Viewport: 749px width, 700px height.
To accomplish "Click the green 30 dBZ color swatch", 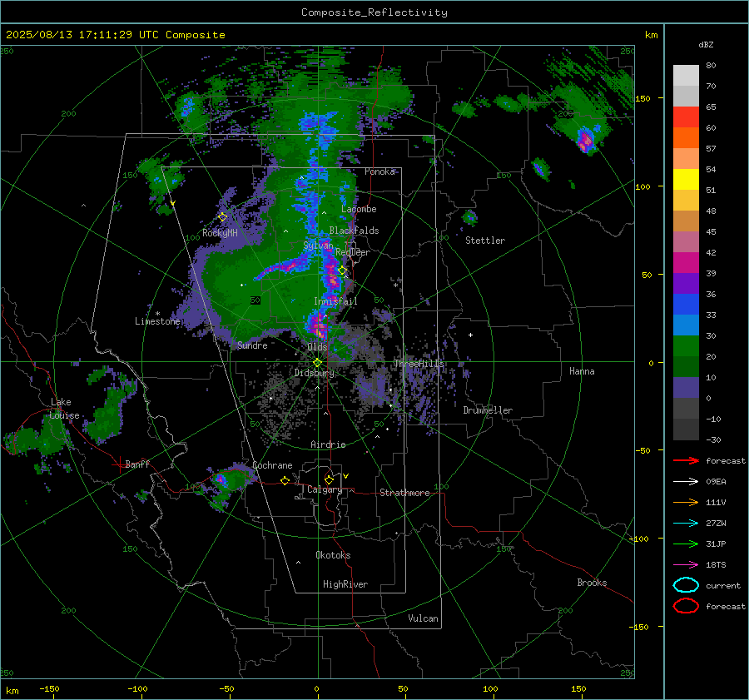I will coord(686,345).
